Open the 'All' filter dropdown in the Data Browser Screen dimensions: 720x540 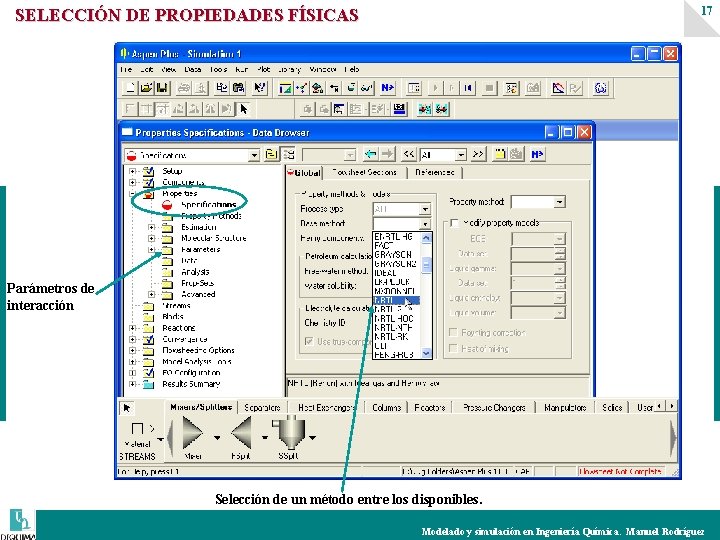tap(461, 155)
